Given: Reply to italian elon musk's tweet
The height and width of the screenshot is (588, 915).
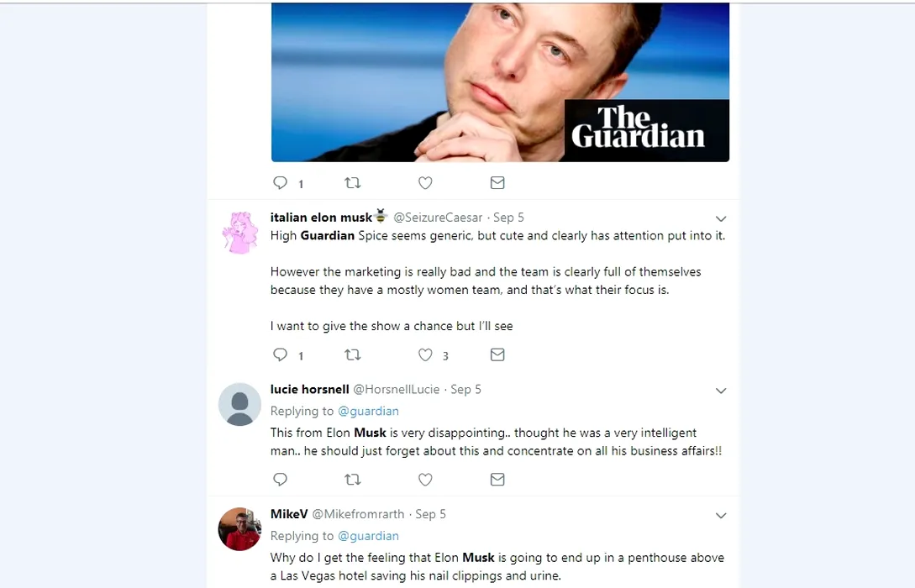Looking at the screenshot, I should [x=281, y=355].
